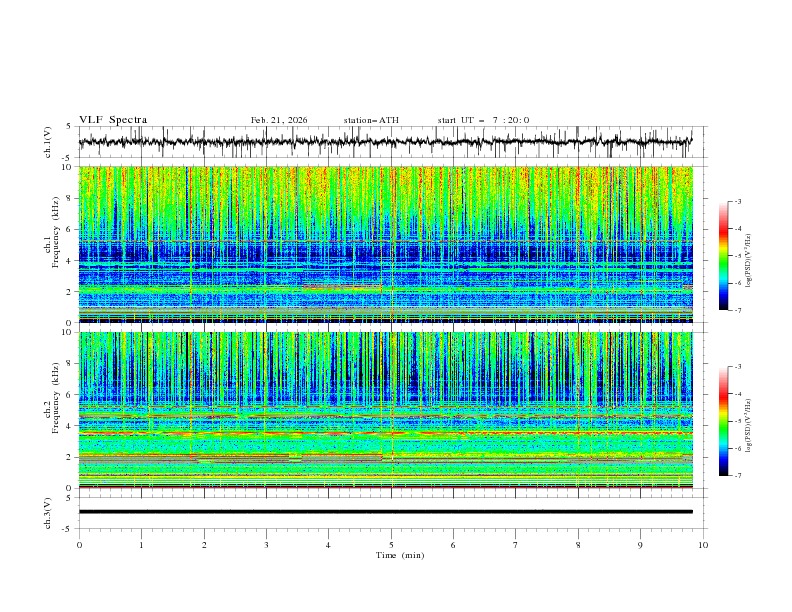This screenshot has width=792, height=612.
Task: Click time axis tick label 10
Action: click(703, 545)
